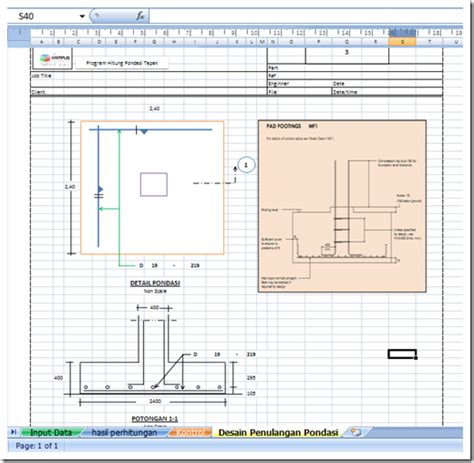The image size is (474, 463).
Task: Click the circled section marker 1
Action: (x=246, y=165)
